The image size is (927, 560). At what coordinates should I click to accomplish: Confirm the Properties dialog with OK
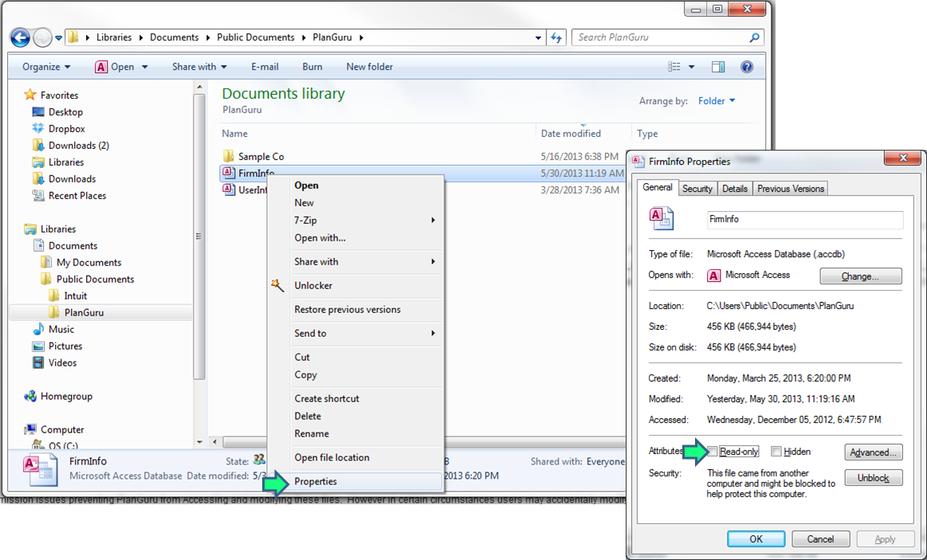click(x=756, y=538)
